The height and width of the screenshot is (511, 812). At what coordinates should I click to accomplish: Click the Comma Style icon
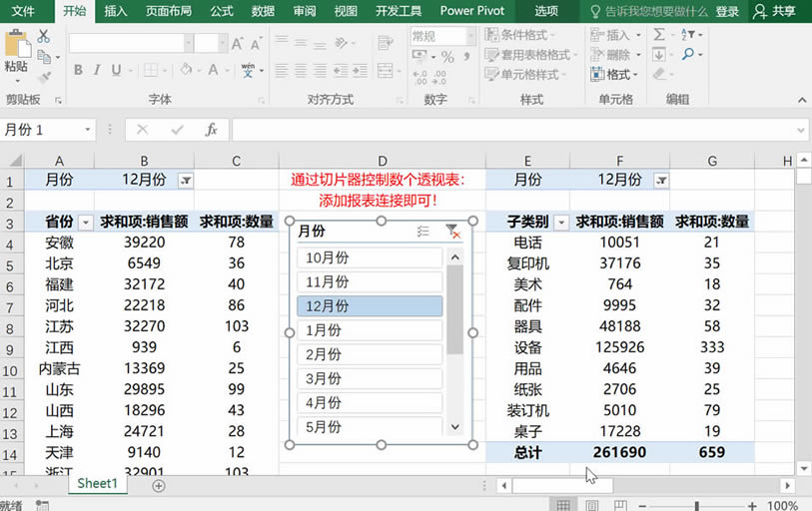point(467,56)
